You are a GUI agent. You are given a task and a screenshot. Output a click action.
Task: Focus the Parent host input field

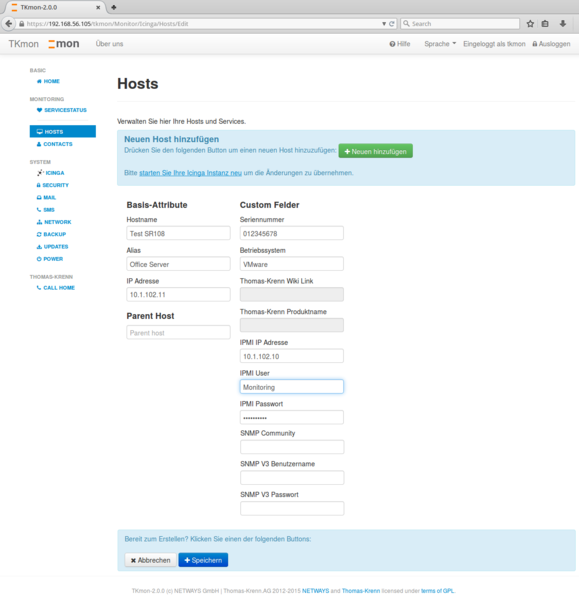point(178,333)
